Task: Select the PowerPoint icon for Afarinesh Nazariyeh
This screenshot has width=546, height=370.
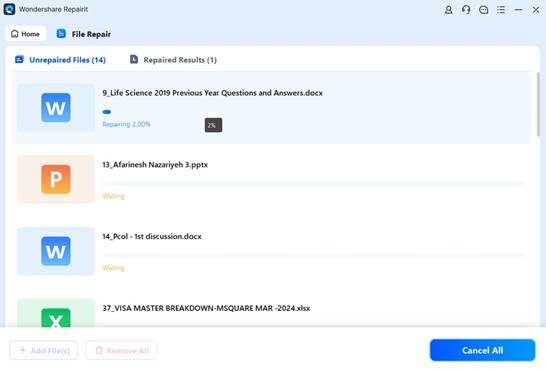Action: click(56, 179)
